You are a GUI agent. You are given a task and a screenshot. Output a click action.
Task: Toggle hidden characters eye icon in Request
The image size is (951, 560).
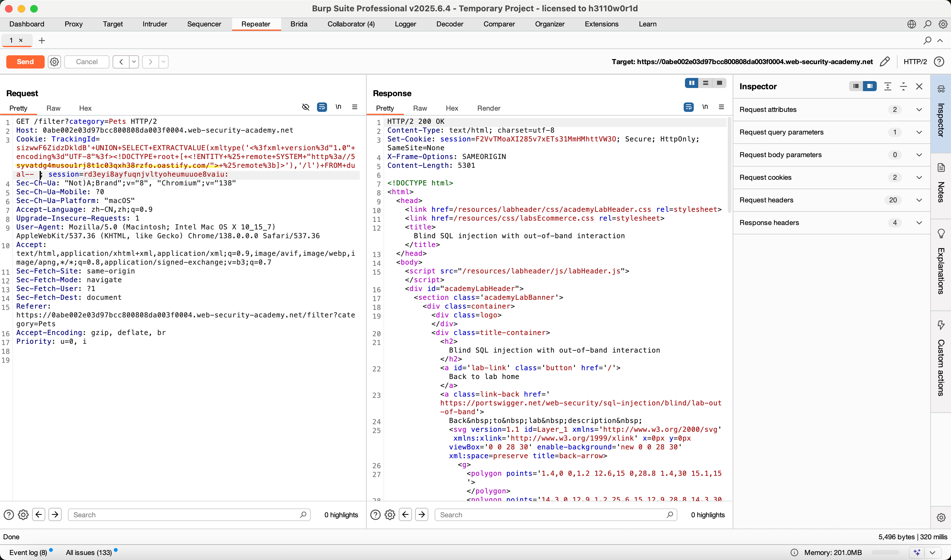(305, 107)
